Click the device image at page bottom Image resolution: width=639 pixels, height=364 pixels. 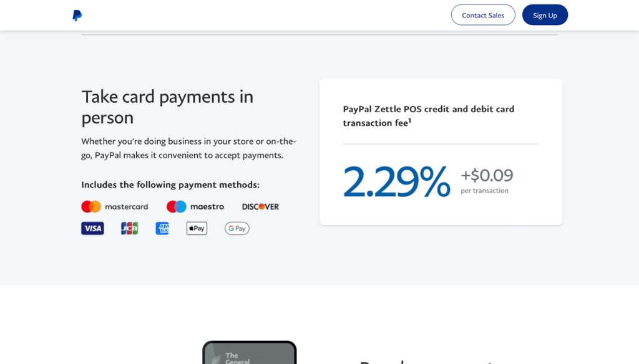pos(250,353)
